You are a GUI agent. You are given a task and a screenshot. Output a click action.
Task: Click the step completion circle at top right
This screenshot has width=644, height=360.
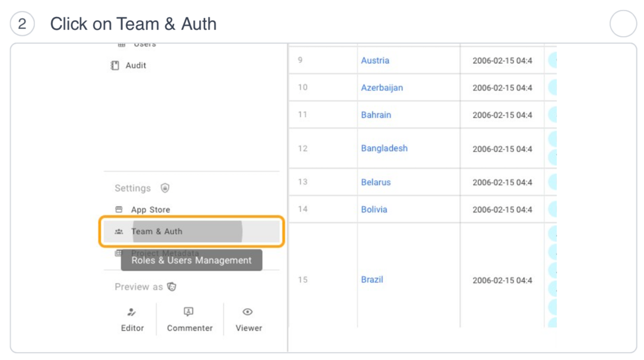[623, 23]
